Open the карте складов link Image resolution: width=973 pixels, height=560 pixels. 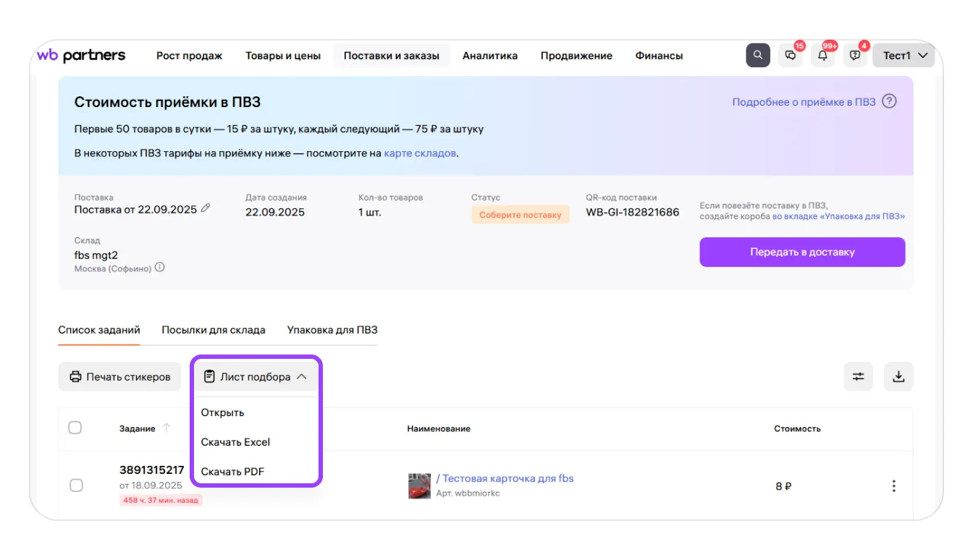pyautogui.click(x=420, y=153)
